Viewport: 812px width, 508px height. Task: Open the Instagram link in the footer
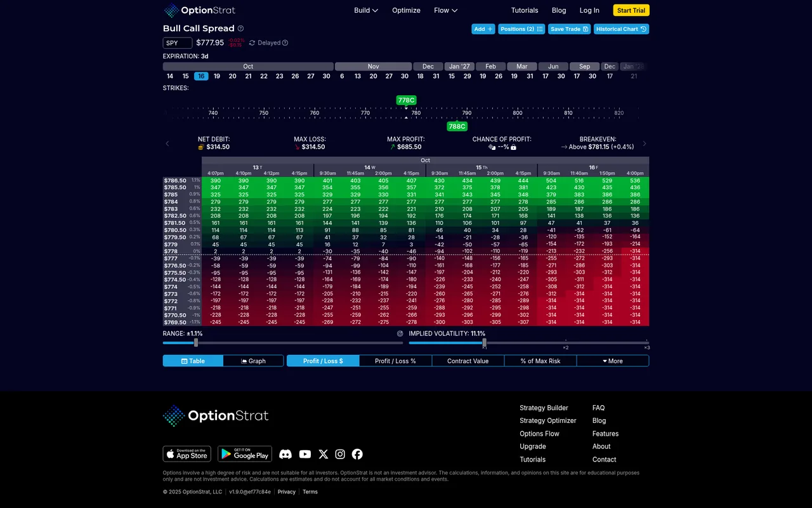point(340,454)
